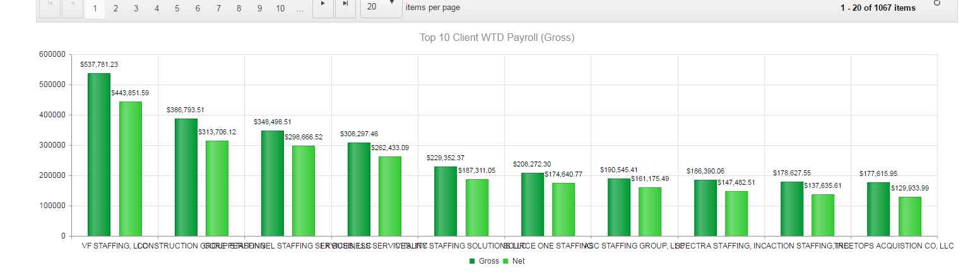Click the $443,851.59 data label
This screenshot has height=275, width=980.
coord(130,93)
